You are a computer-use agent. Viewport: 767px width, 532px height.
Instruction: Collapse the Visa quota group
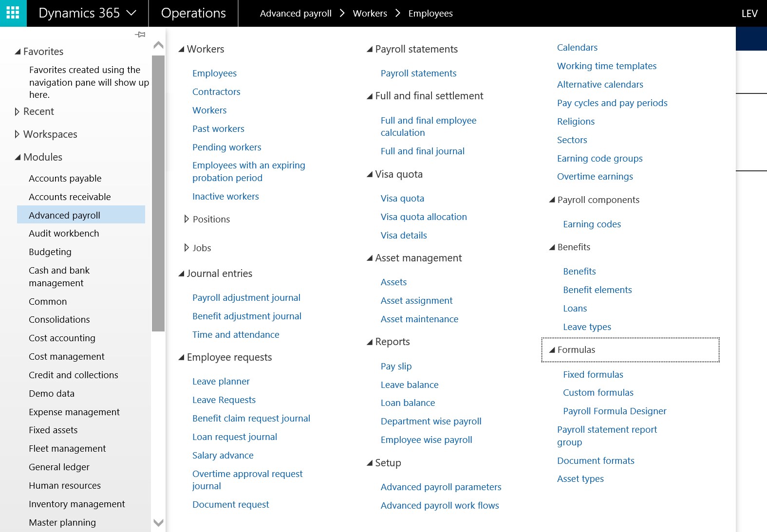pyautogui.click(x=370, y=174)
